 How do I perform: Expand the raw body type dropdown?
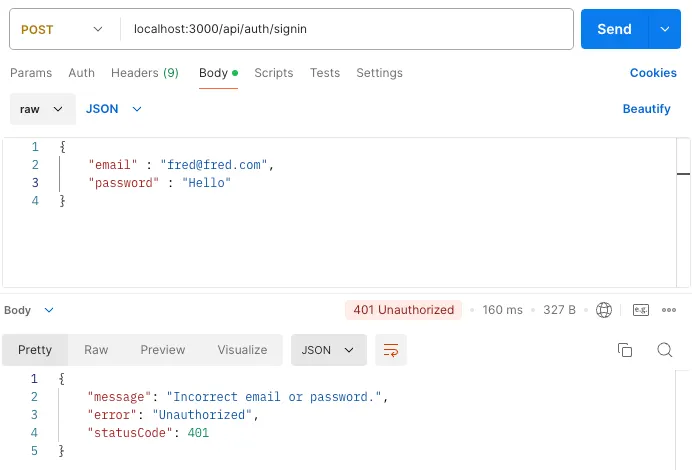(x=42, y=108)
